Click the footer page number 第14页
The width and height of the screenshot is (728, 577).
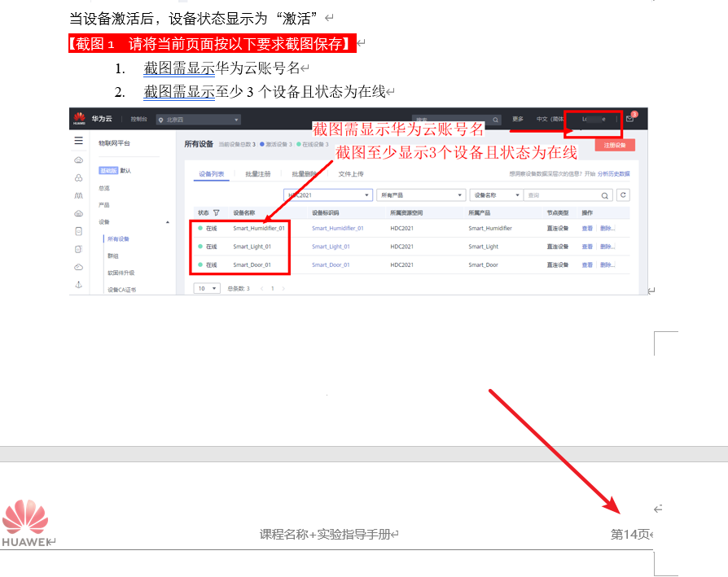[x=629, y=535]
